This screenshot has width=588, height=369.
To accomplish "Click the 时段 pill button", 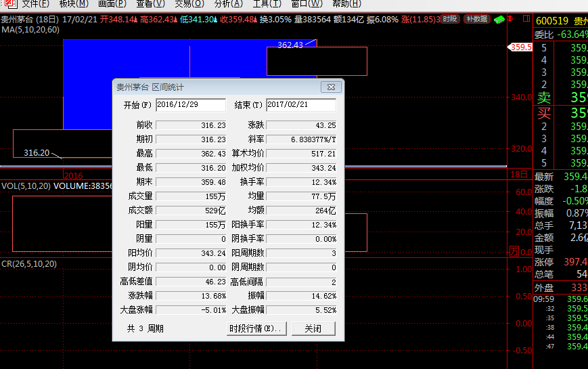I will [450, 19].
